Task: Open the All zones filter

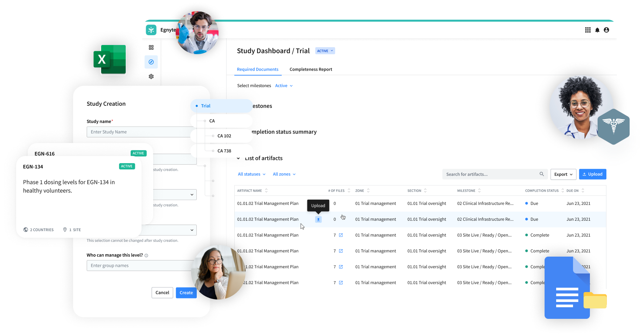Action: pos(284,174)
